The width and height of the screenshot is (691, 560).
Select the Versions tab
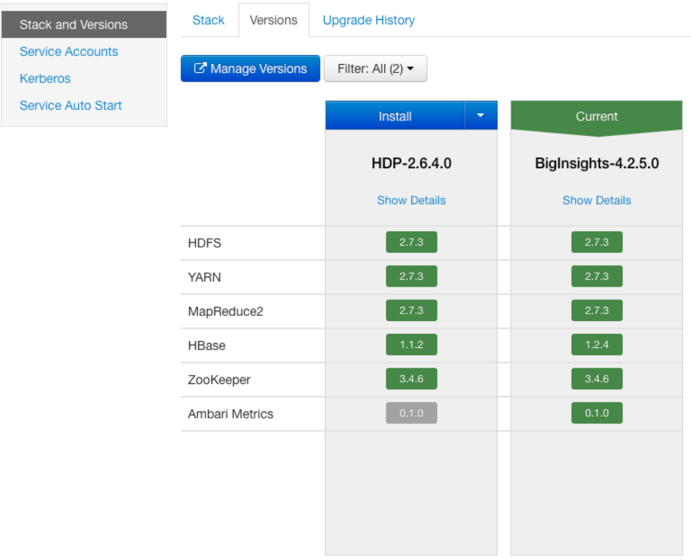[274, 20]
